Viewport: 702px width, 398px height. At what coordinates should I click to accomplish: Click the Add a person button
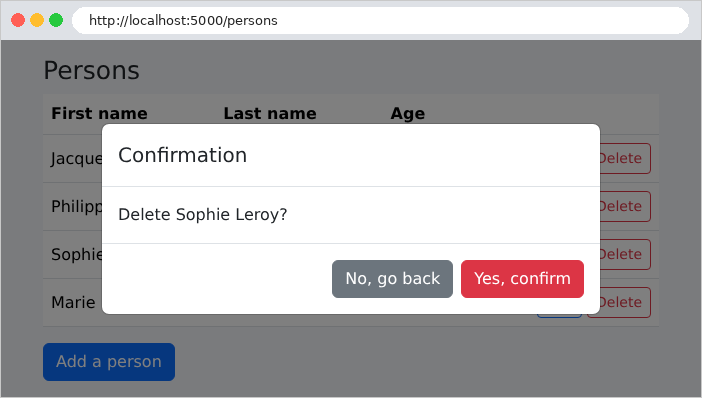point(109,362)
